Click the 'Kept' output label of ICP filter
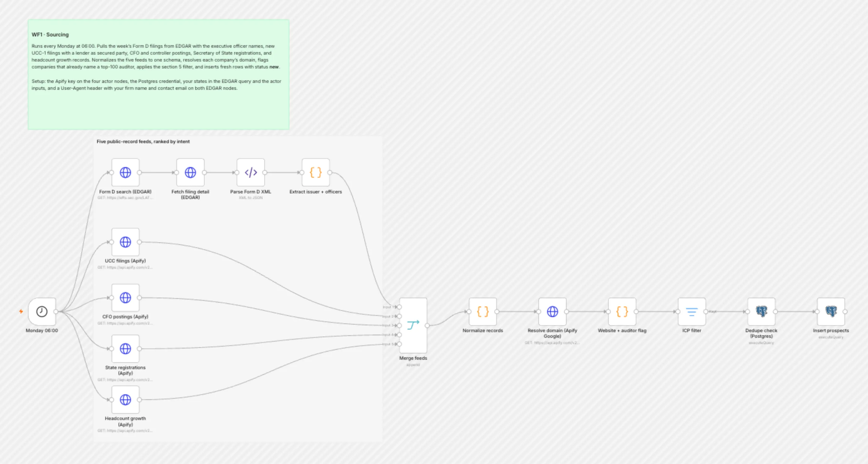This screenshot has width=868, height=464. click(x=713, y=311)
